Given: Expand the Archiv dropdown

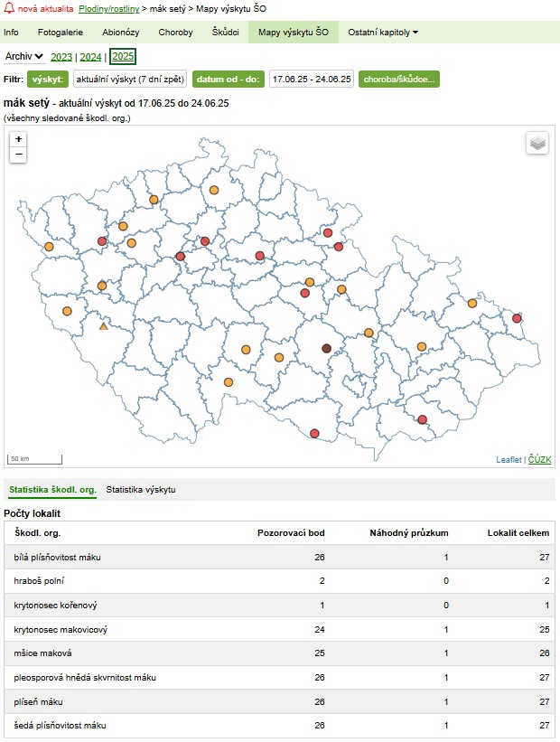Looking at the screenshot, I should coord(24,56).
